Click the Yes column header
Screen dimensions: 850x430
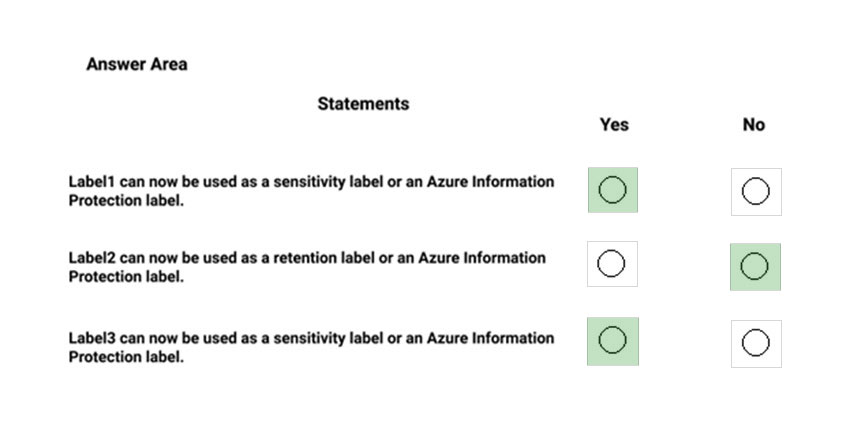tap(614, 125)
